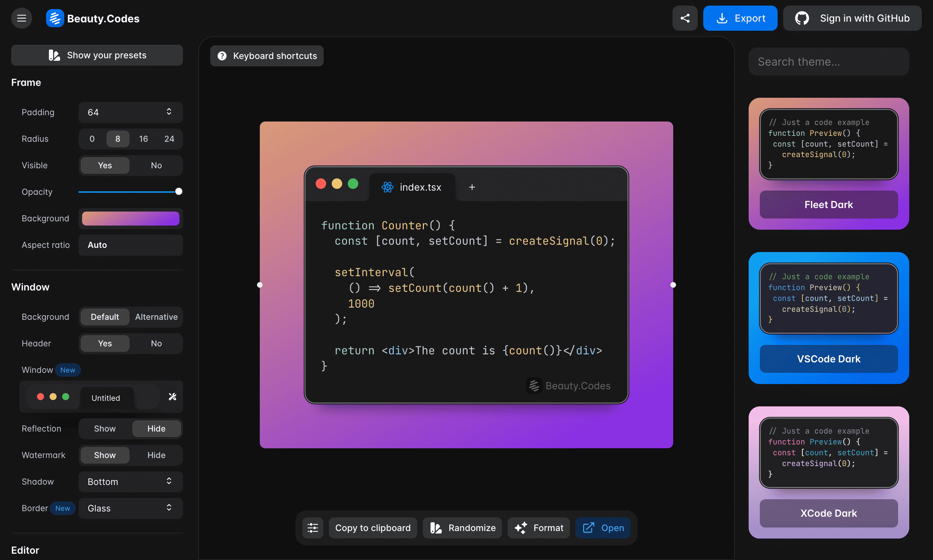The height and width of the screenshot is (560, 933).
Task: Click the 'function Counter() {' code line
Action: [x=388, y=226]
